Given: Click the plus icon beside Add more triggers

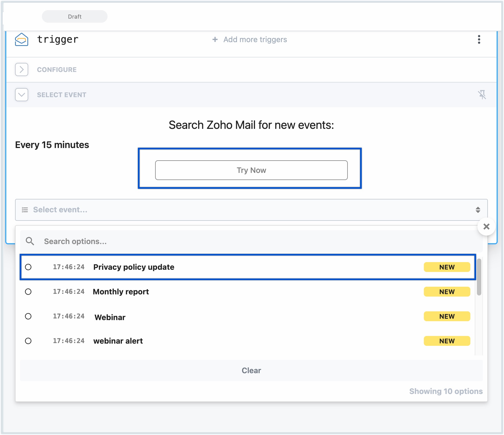Looking at the screenshot, I should [215, 40].
